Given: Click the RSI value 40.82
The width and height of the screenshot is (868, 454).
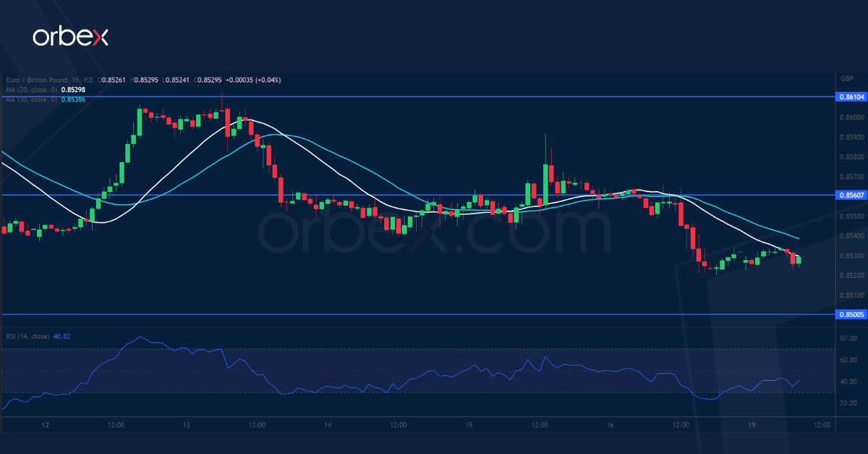Looking at the screenshot, I should [61, 336].
